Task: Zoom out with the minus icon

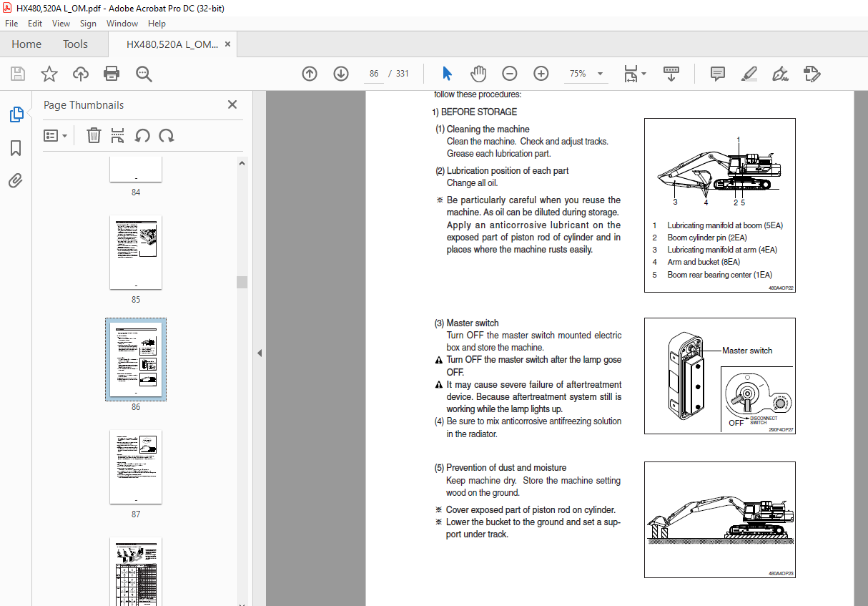Action: [510, 74]
